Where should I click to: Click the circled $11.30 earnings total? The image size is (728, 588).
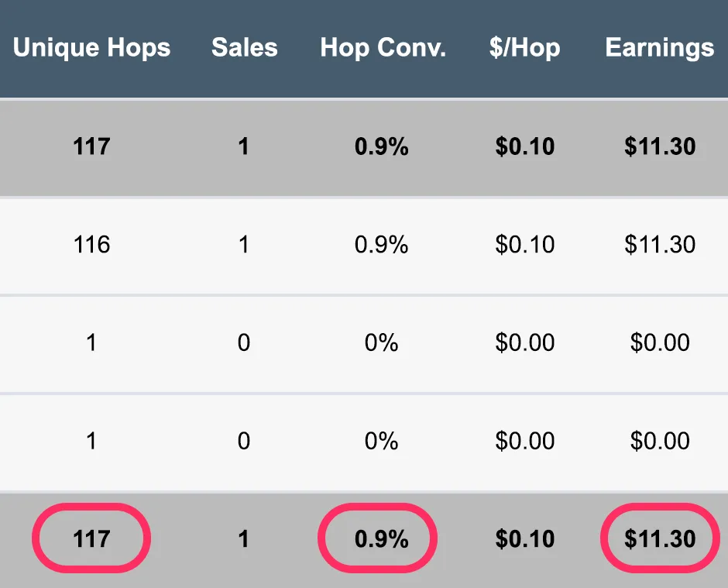(x=660, y=538)
